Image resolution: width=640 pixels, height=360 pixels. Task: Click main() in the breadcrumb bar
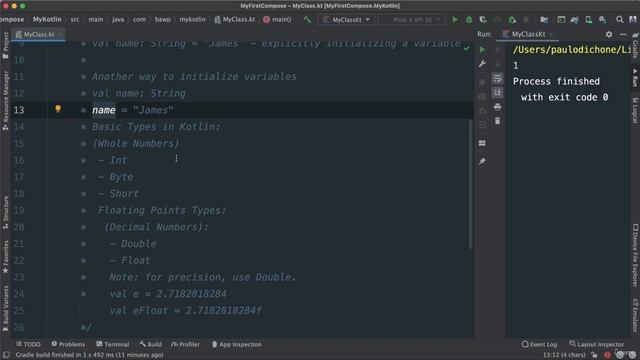click(277, 19)
